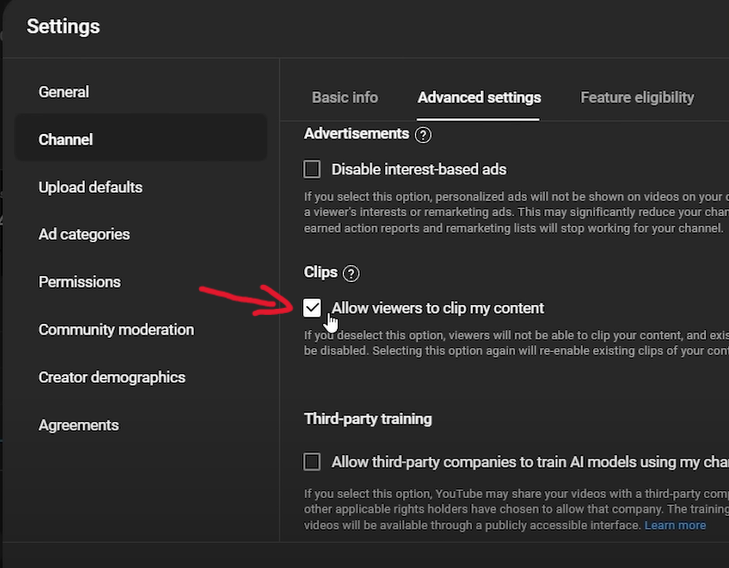
Task: Show the Agreements section
Action: [78, 425]
